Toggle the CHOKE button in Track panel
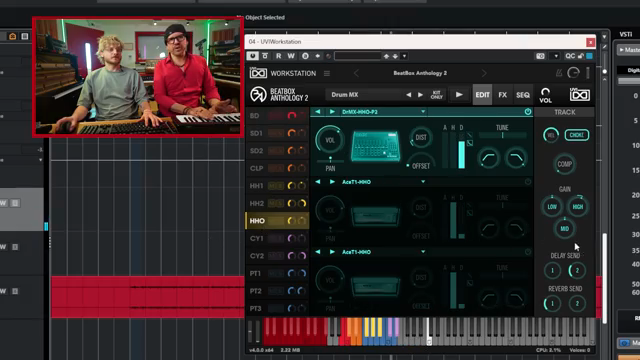The image size is (640, 360). click(x=576, y=135)
